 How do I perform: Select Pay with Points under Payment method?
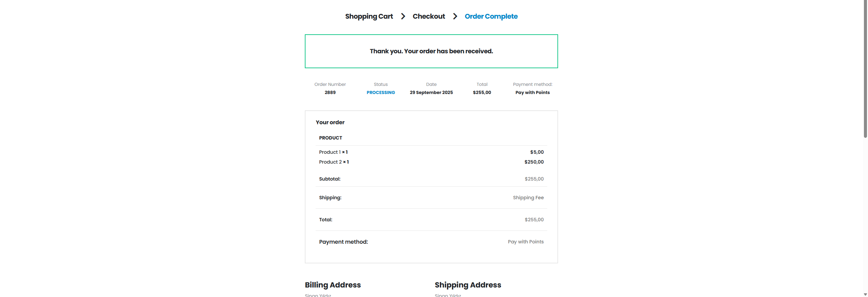pos(532,92)
